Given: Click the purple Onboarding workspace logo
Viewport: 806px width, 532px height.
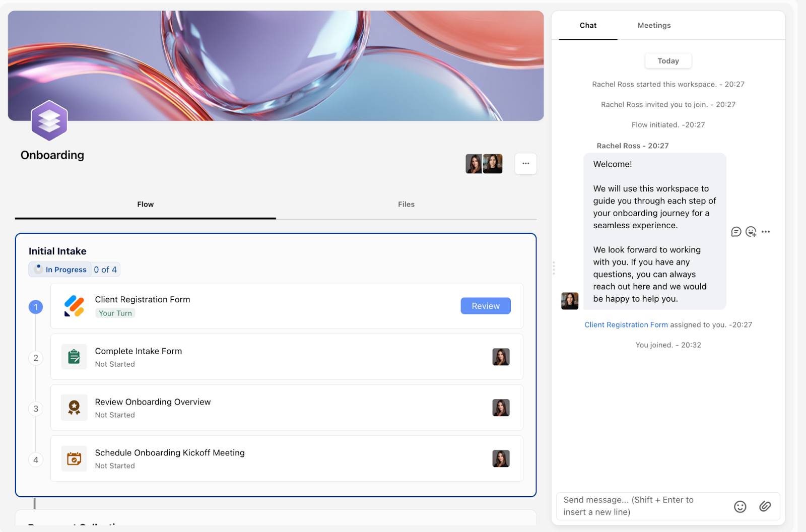Looking at the screenshot, I should [x=49, y=121].
